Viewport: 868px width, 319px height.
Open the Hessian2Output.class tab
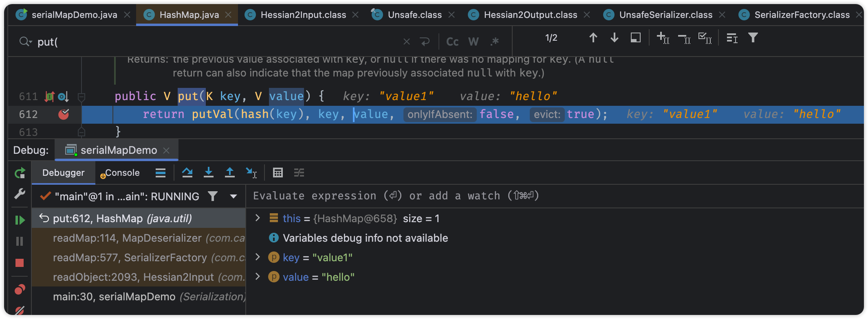[530, 15]
